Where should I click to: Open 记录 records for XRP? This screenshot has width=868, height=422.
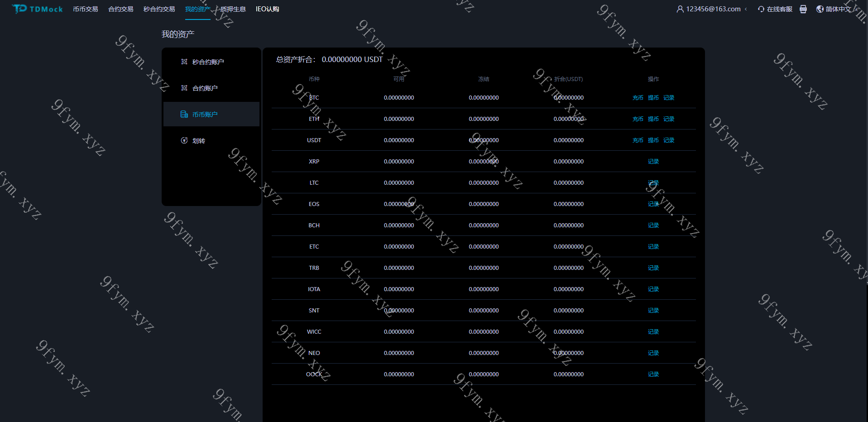653,162
